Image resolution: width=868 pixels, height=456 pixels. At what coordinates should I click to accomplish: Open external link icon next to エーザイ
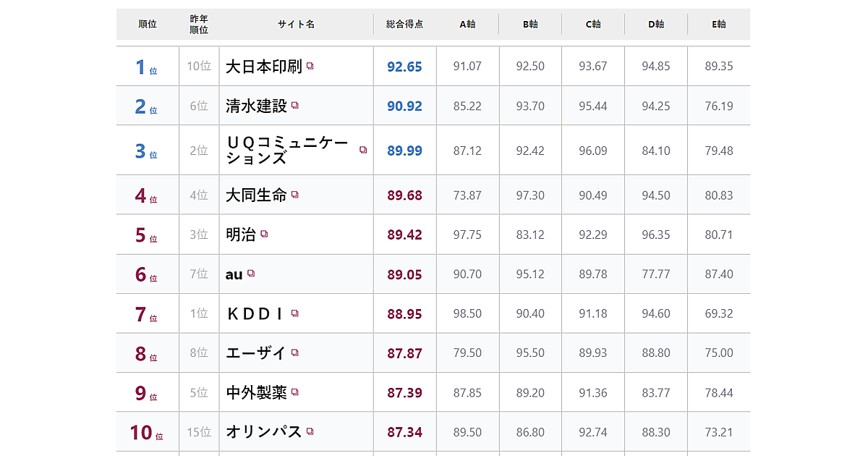295,352
